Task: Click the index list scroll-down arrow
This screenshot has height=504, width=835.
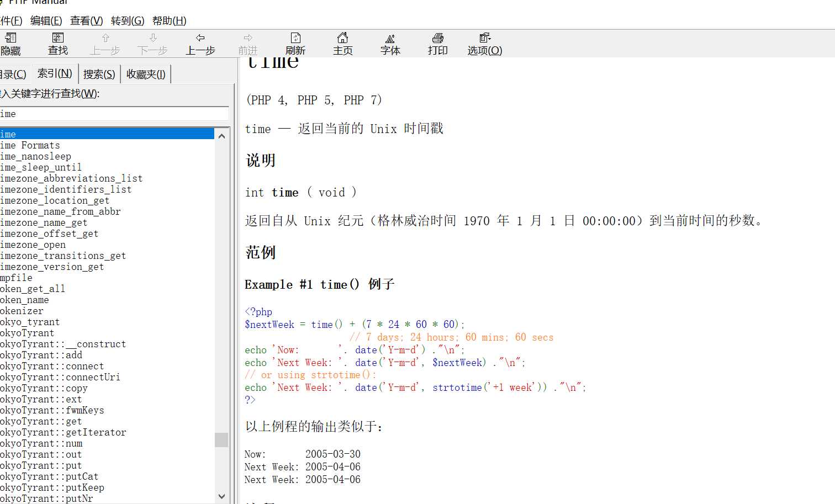Action: [x=221, y=496]
